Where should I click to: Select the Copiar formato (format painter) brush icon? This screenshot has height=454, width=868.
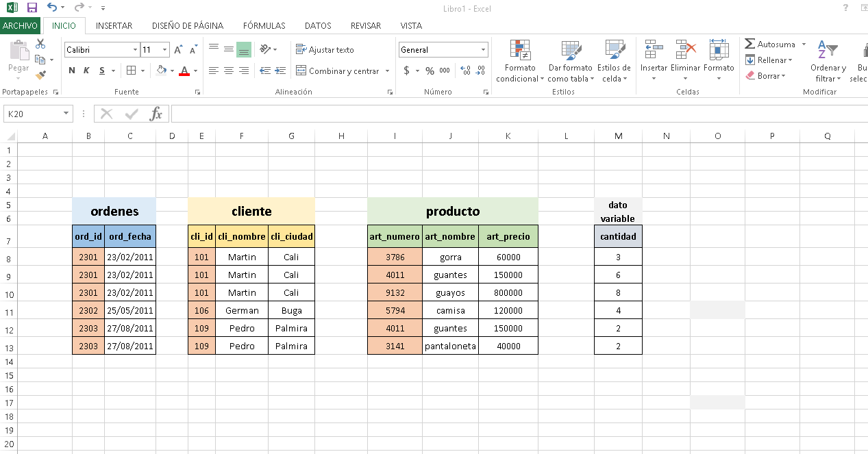(x=40, y=77)
